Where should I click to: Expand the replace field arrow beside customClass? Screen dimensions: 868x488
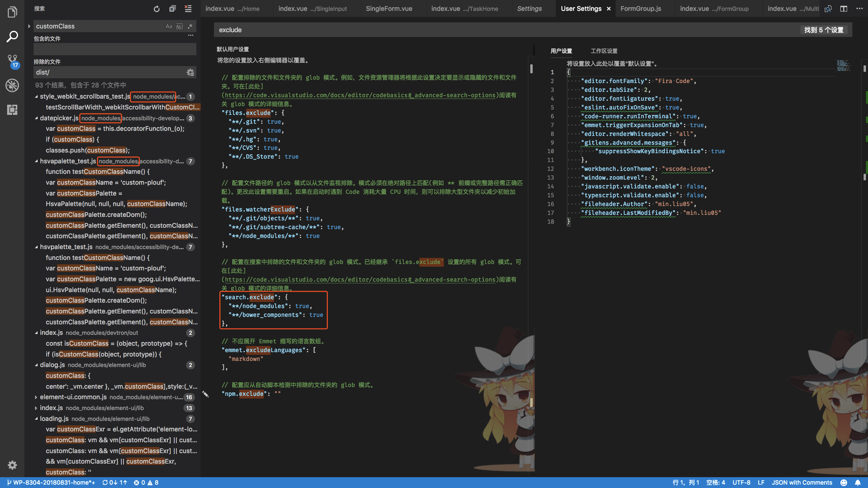tap(29, 26)
